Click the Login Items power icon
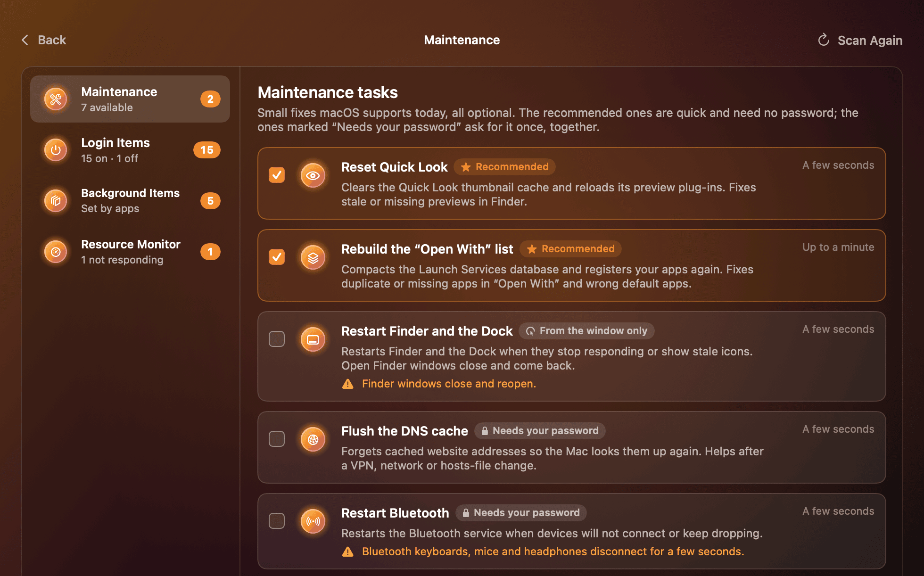The height and width of the screenshot is (576, 924). pyautogui.click(x=56, y=150)
